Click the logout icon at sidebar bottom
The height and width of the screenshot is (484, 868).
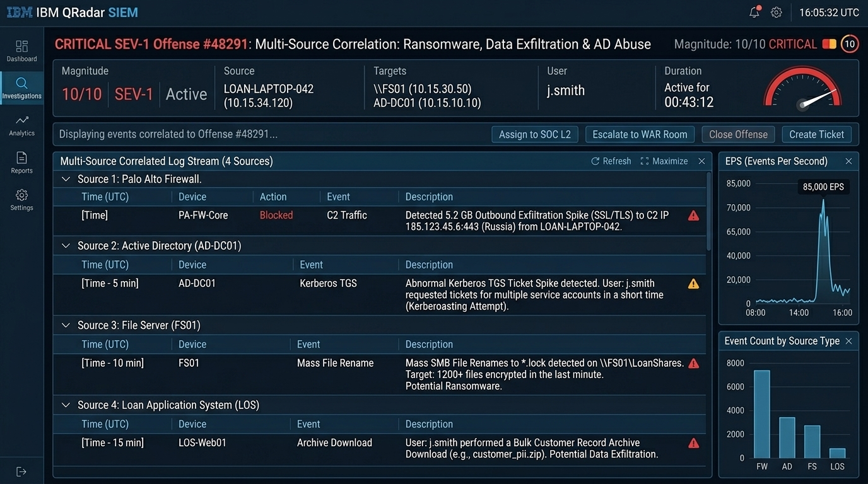(21, 471)
